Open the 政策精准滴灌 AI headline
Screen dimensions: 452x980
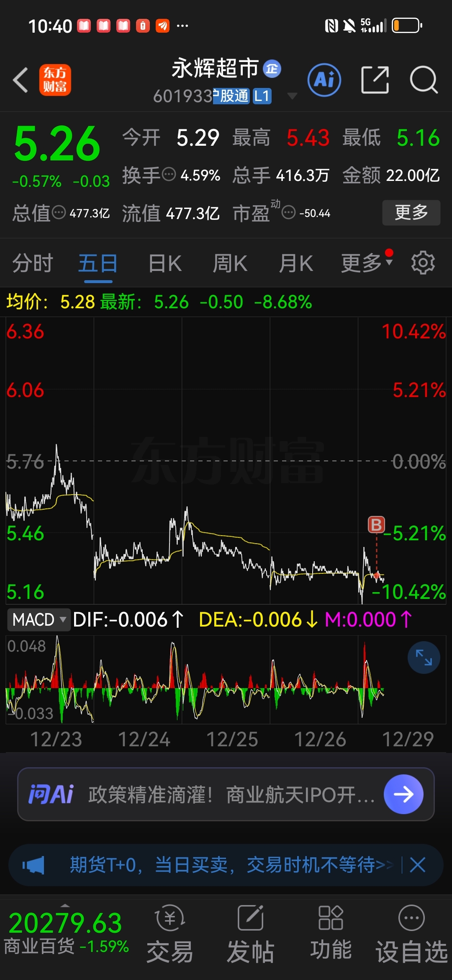(231, 794)
